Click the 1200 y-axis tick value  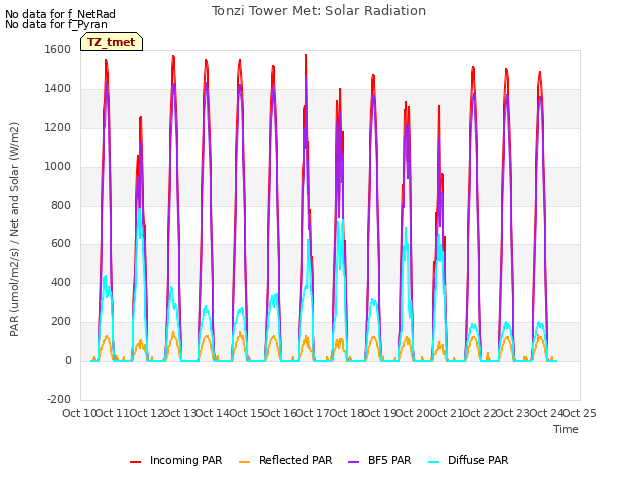pos(58,127)
